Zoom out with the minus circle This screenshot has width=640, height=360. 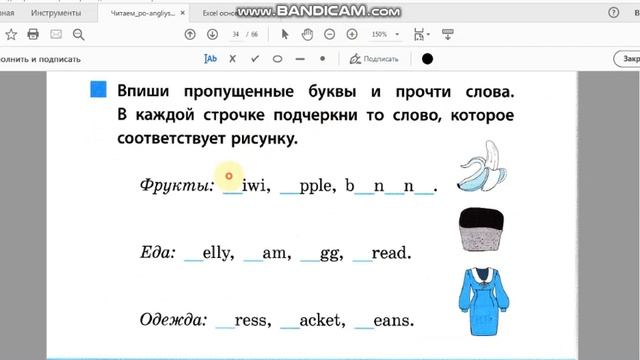[x=329, y=34]
